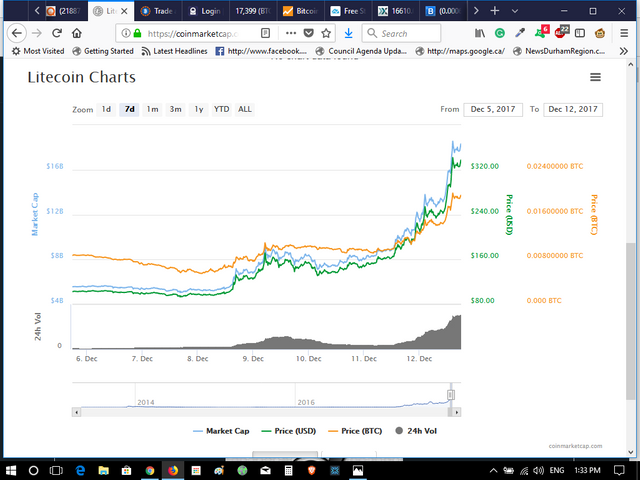Reload the current page
The height and width of the screenshot is (480, 640).
pos(57,33)
